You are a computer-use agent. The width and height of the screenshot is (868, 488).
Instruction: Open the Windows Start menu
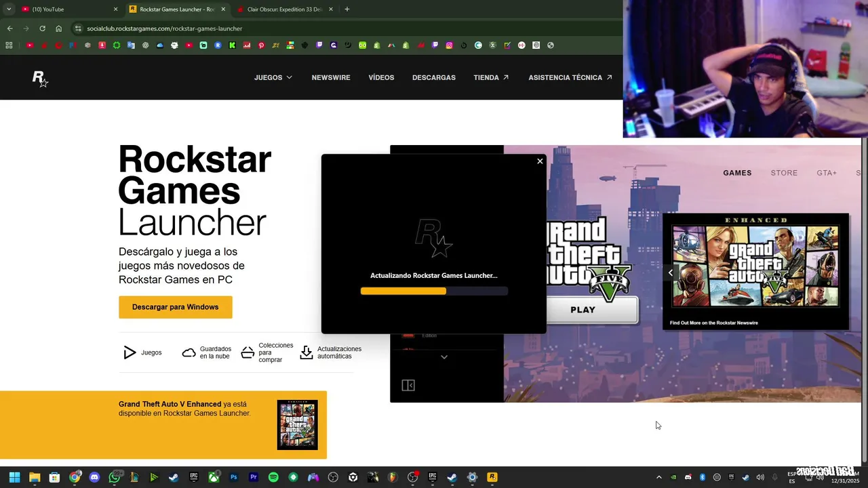tap(14, 477)
